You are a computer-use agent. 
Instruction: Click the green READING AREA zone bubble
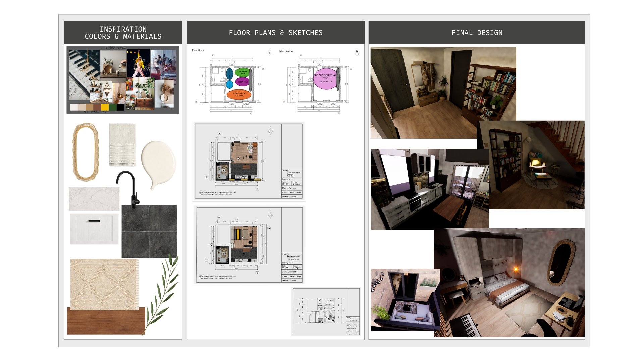[x=243, y=72]
